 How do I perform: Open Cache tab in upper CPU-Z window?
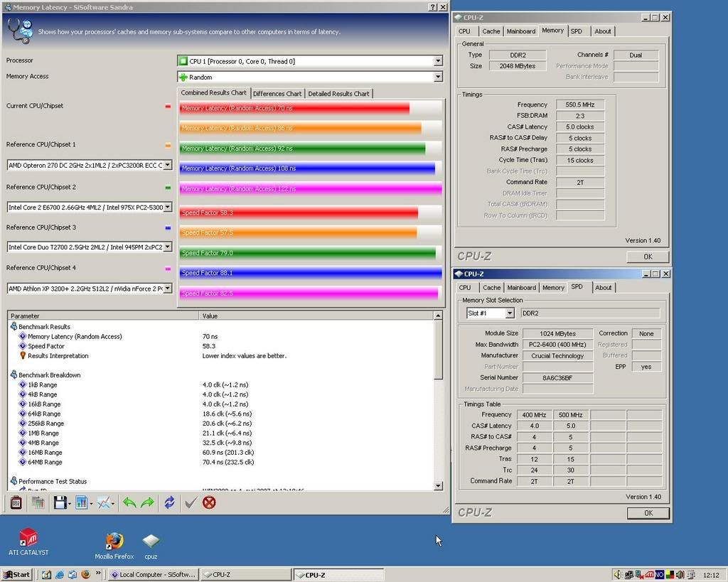(x=491, y=31)
